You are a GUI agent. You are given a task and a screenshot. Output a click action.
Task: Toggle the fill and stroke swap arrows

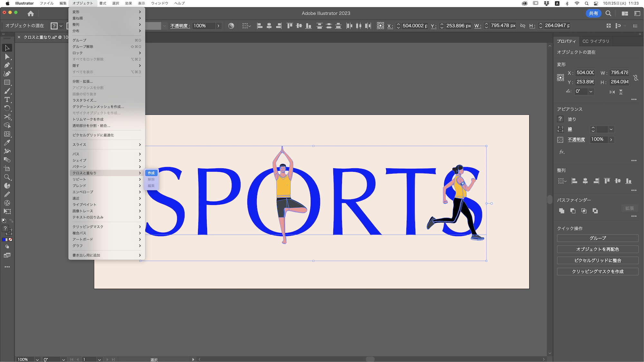[11, 221]
